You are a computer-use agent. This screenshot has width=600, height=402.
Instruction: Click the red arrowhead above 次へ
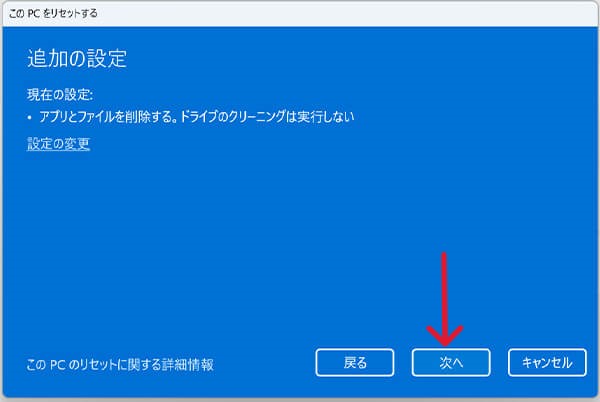click(x=444, y=335)
